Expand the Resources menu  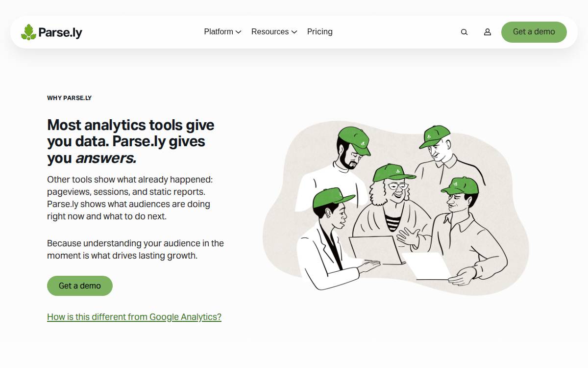pyautogui.click(x=274, y=31)
